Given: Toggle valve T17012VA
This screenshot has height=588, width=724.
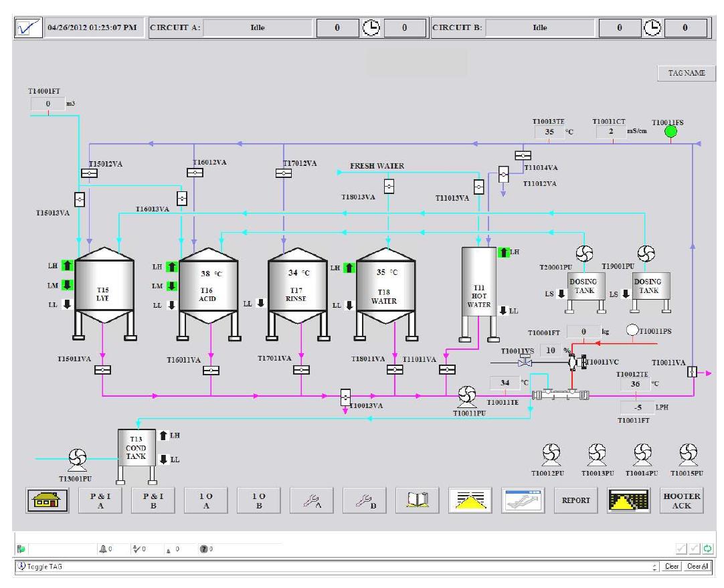Looking at the screenshot, I should point(284,173).
